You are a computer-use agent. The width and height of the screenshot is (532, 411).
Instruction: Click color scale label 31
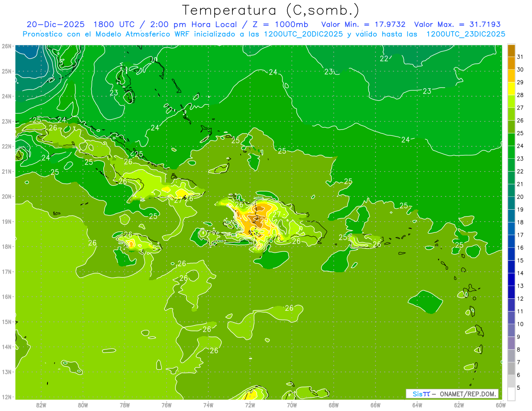point(520,57)
